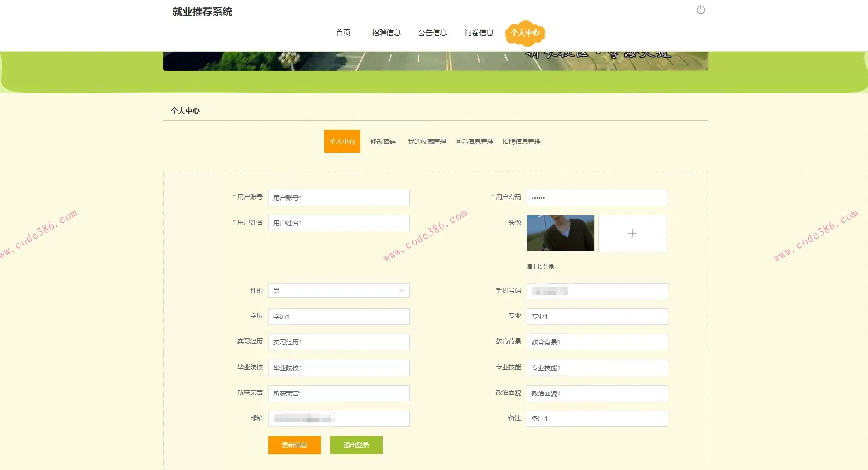Click inside the 用户账号 input field
The width and height of the screenshot is (868, 470).
[x=339, y=198]
